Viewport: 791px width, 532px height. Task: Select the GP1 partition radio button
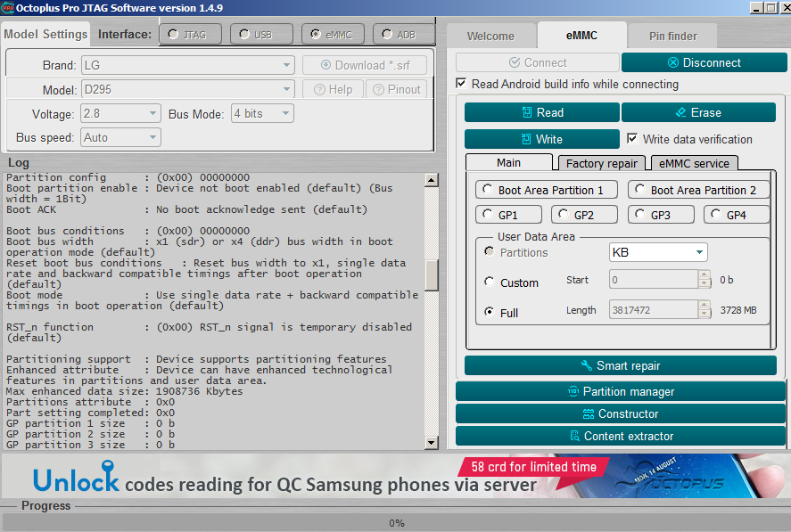pos(487,214)
